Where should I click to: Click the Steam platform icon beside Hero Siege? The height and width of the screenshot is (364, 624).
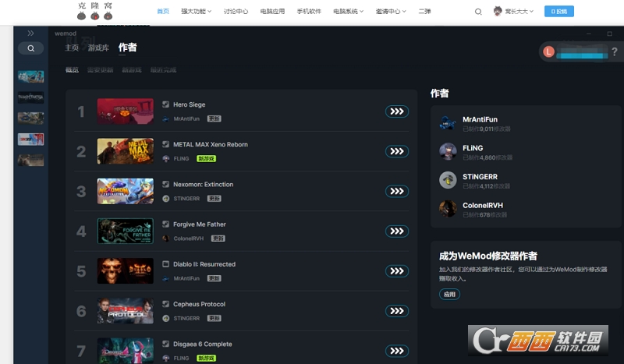(166, 104)
